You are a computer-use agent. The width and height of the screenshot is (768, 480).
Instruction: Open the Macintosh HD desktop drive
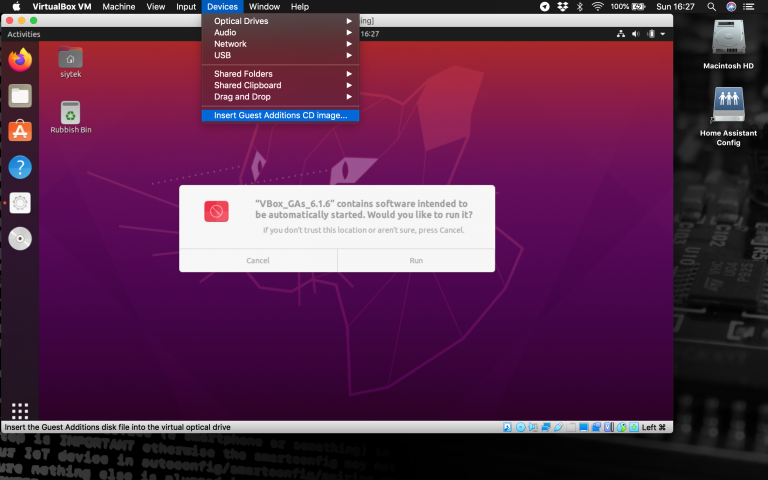click(728, 45)
